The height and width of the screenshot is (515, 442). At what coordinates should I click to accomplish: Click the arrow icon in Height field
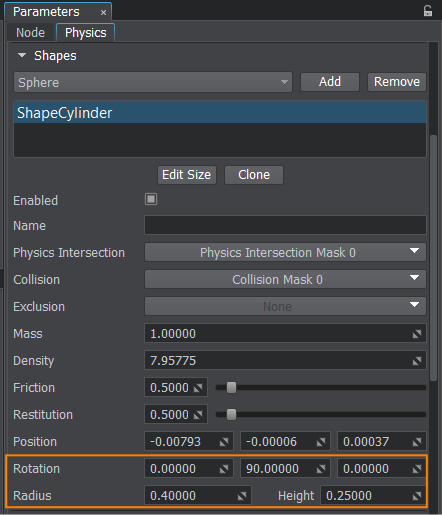417,496
